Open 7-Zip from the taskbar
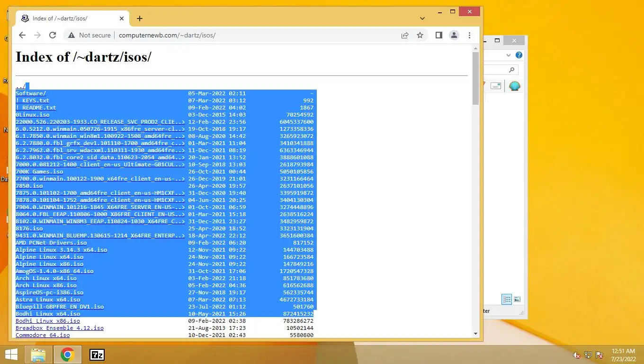Image resolution: width=644 pixels, height=364 pixels. point(97,355)
